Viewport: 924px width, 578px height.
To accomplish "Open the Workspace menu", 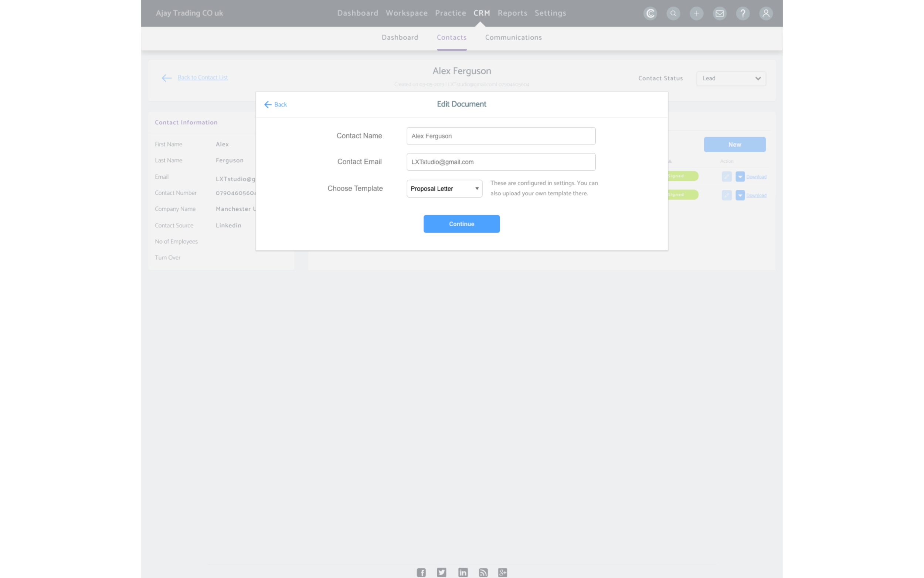I will [407, 13].
